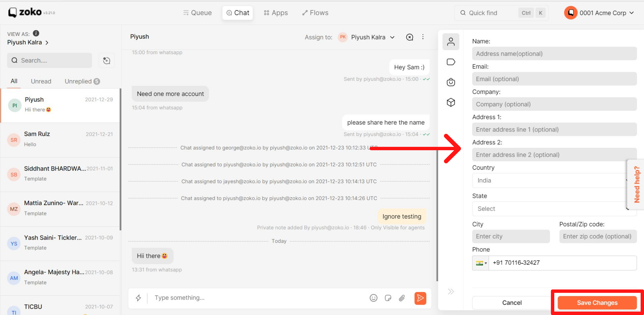
Task: Send the message with orange button
Action: pos(420,298)
